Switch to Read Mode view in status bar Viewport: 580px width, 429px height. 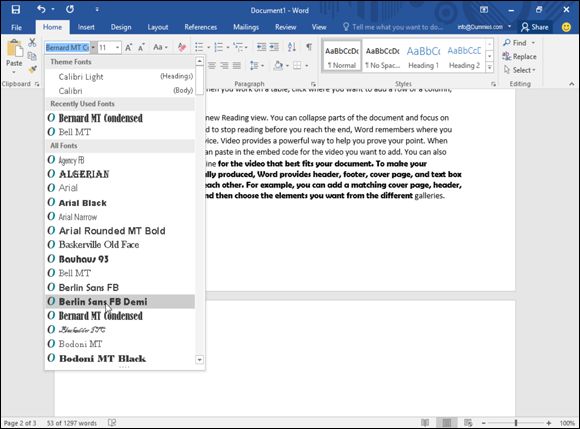click(425, 423)
